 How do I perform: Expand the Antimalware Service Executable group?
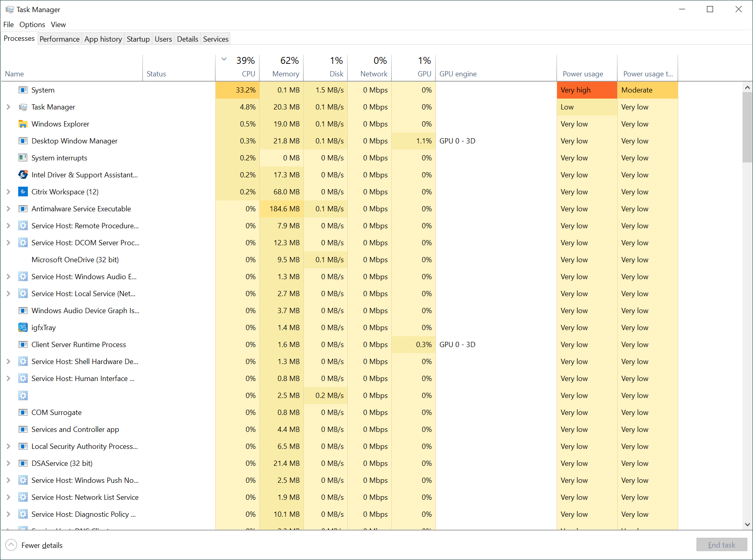coord(8,209)
